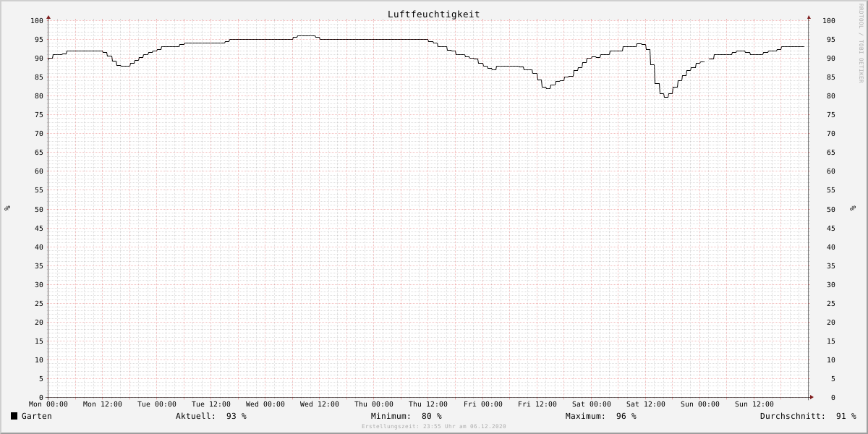Click the Wed 00:00 time axis label
This screenshot has height=434, width=868.
point(265,404)
